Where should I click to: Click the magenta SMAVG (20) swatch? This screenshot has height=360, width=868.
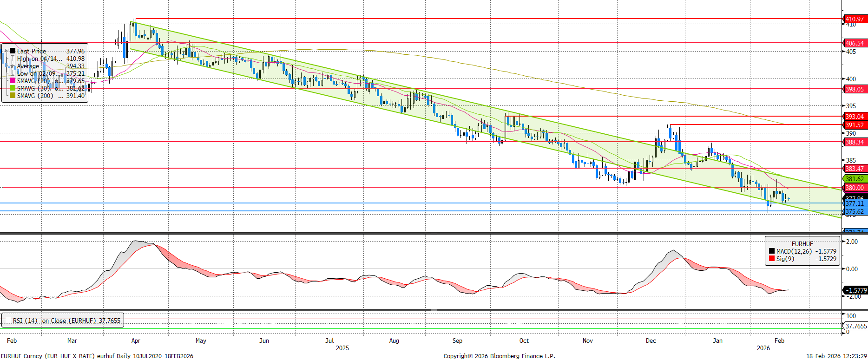pyautogui.click(x=13, y=81)
